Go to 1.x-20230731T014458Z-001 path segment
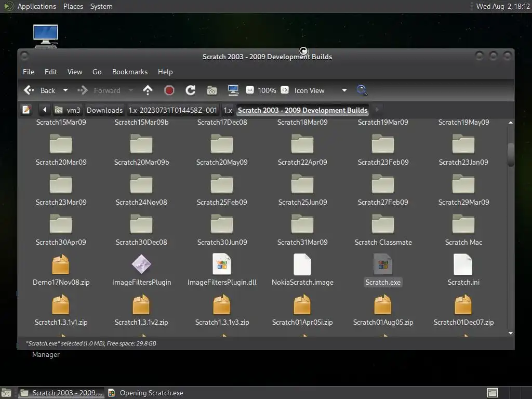532x399 pixels. [x=172, y=110]
